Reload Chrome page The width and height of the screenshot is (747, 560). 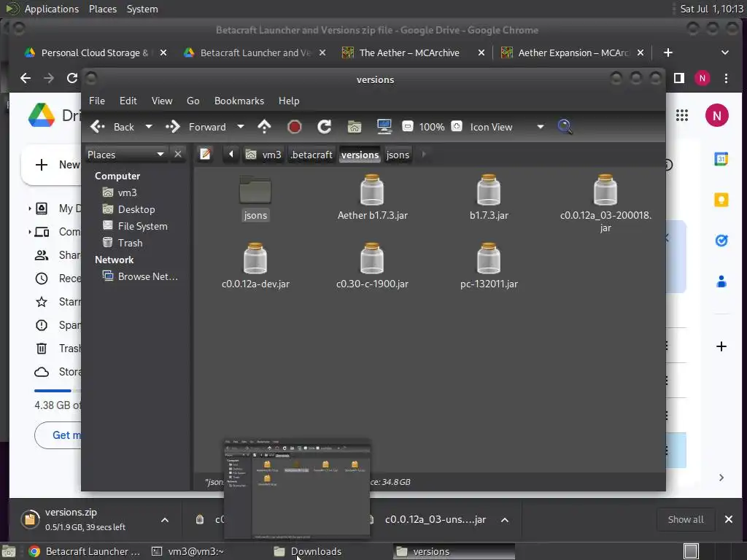tap(72, 78)
